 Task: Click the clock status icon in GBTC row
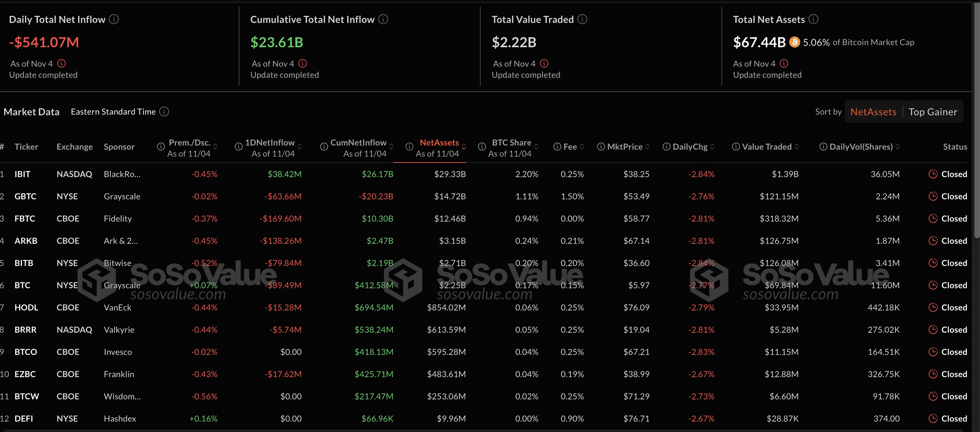[x=933, y=196]
